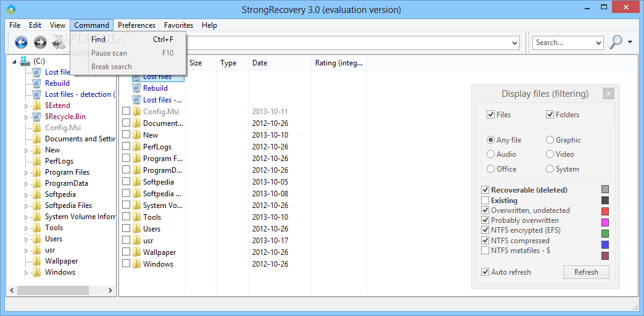The width and height of the screenshot is (644, 316).
Task: Click the blue Back navigation arrow
Action: click(x=22, y=42)
